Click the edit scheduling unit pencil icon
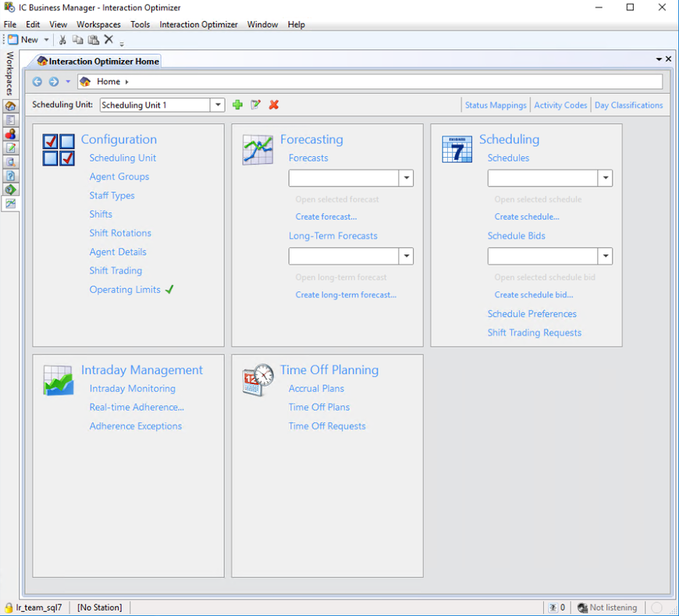679x616 pixels. [255, 105]
